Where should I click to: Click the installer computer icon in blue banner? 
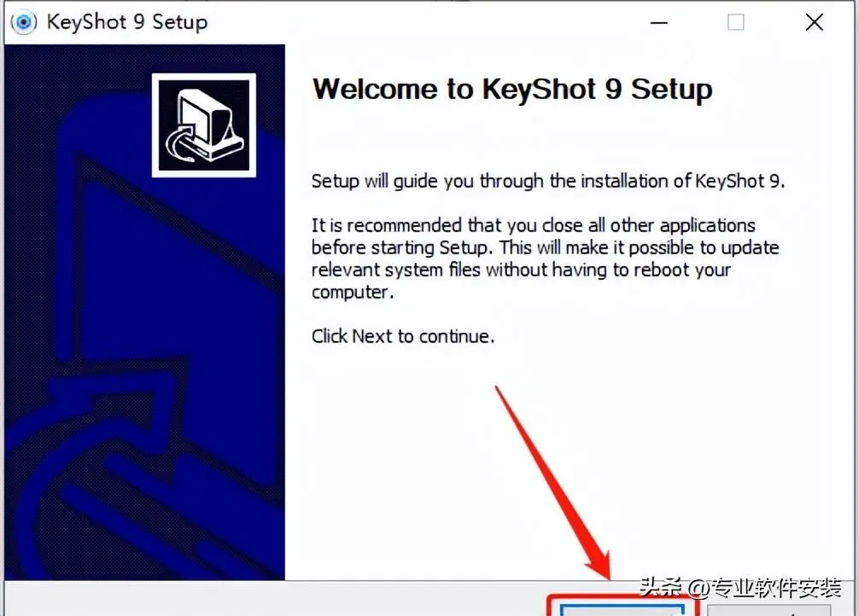tap(204, 125)
